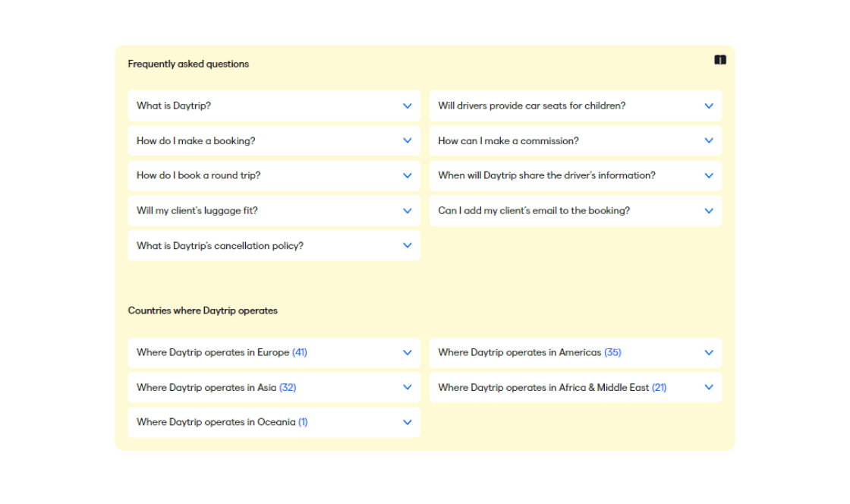Click chevron next to "How do I make a booking?"
This screenshot has width=850, height=504.
point(407,141)
